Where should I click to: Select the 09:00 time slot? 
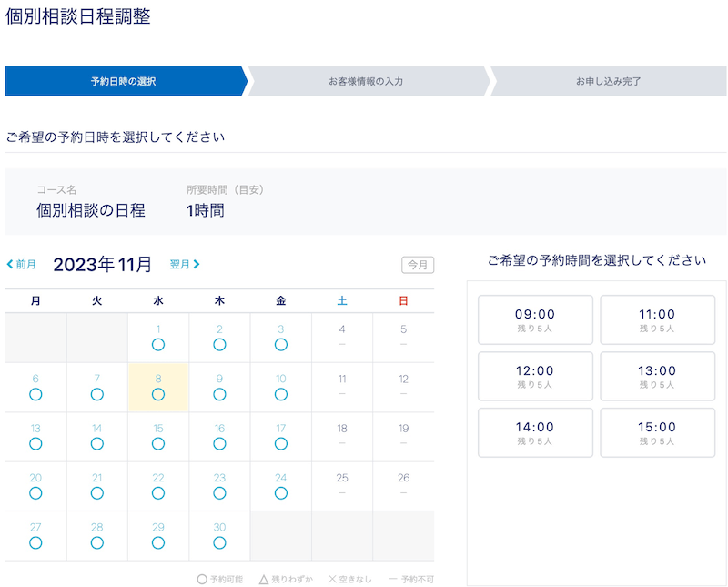click(535, 319)
